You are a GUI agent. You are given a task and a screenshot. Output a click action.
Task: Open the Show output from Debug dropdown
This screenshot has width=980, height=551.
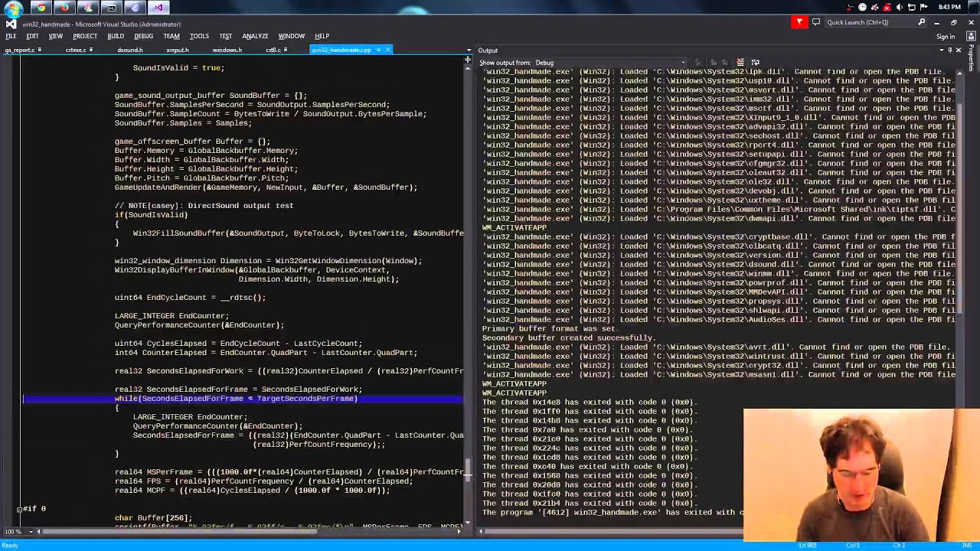(x=610, y=63)
